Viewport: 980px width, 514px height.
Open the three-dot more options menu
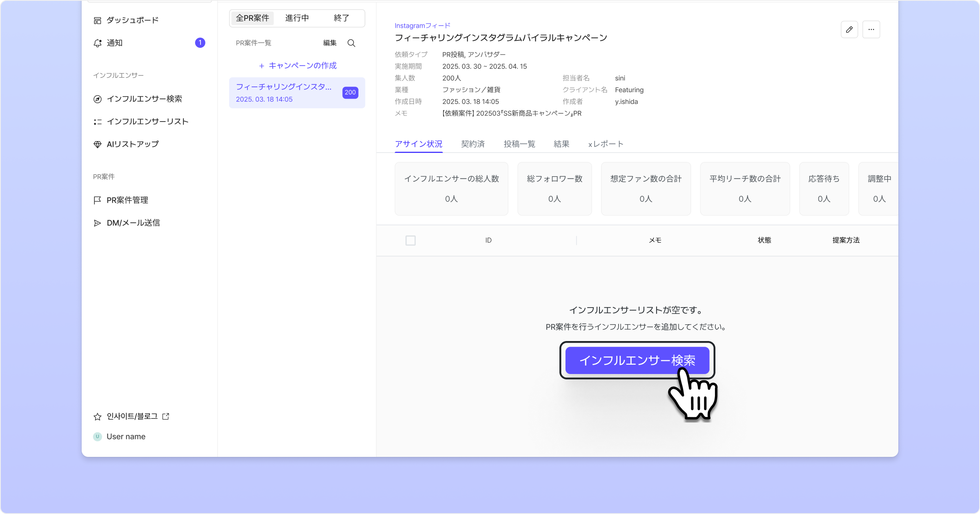871,29
